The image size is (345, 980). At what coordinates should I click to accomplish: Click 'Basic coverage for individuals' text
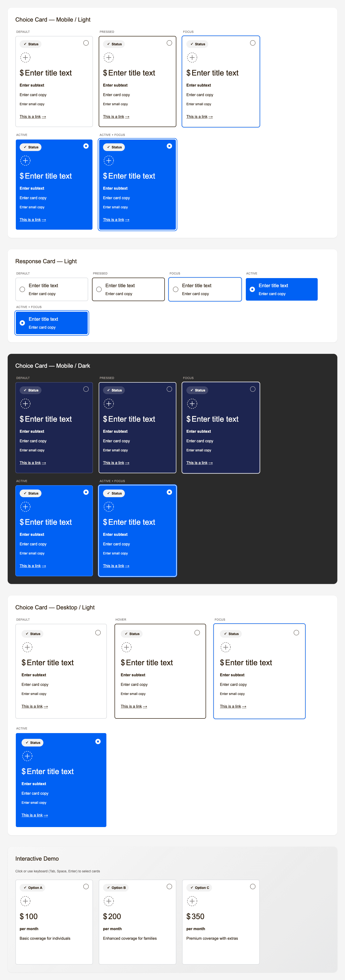click(x=45, y=939)
